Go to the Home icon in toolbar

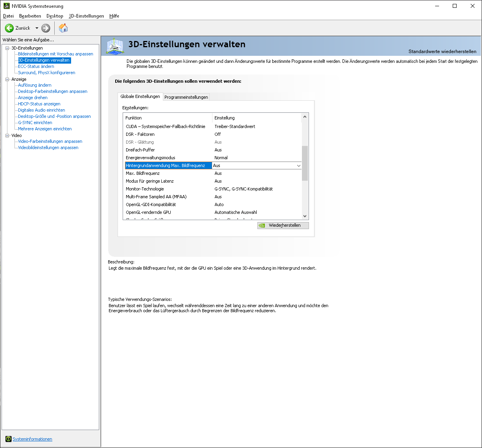(63, 28)
